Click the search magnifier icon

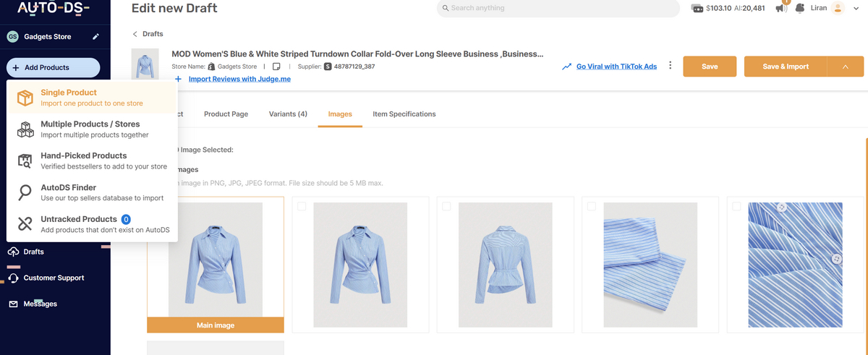click(444, 8)
